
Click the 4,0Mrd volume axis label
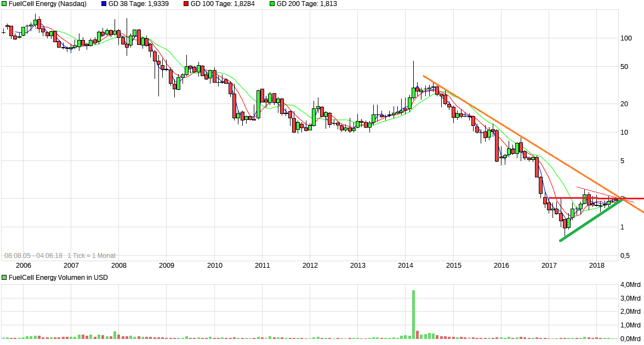tap(631, 285)
